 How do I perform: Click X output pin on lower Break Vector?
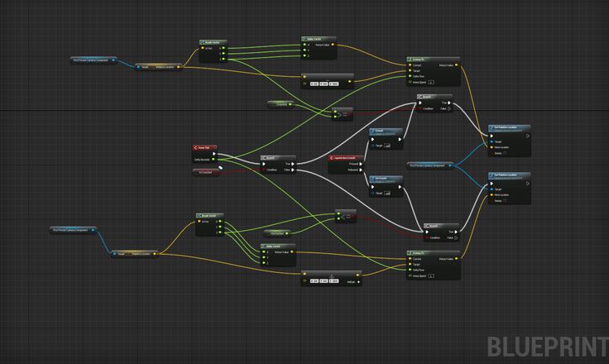point(220,222)
